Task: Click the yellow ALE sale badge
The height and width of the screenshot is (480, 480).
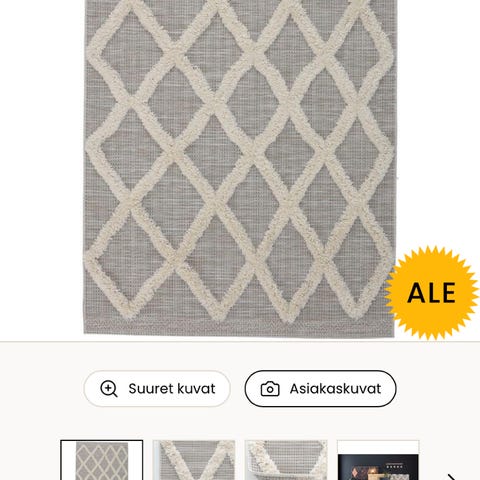Action: (x=432, y=293)
